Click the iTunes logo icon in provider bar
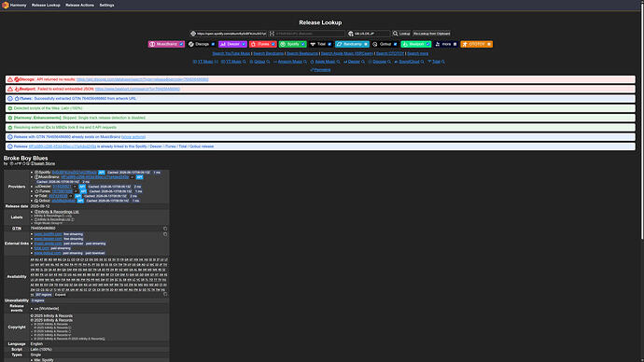The height and width of the screenshot is (362, 644). click(254, 44)
